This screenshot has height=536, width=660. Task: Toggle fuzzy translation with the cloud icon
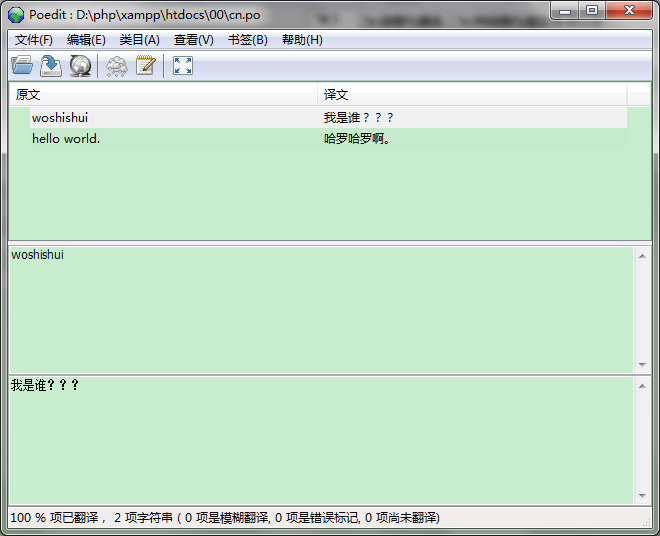[x=117, y=66]
